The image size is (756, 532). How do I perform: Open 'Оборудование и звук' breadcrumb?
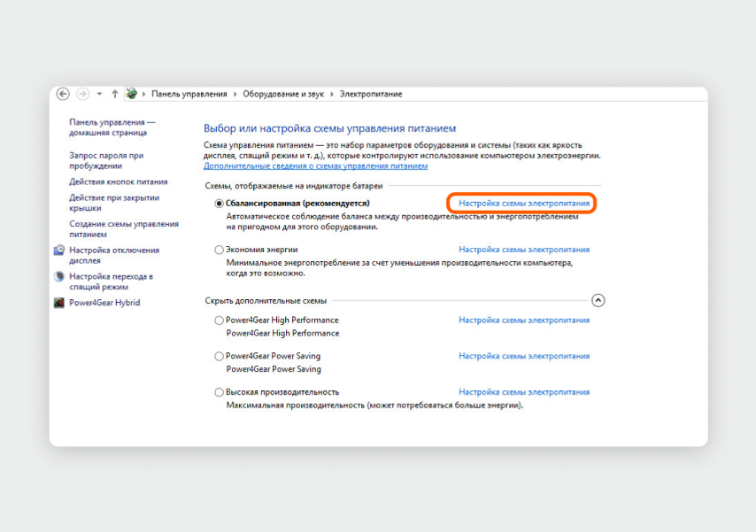283,94
